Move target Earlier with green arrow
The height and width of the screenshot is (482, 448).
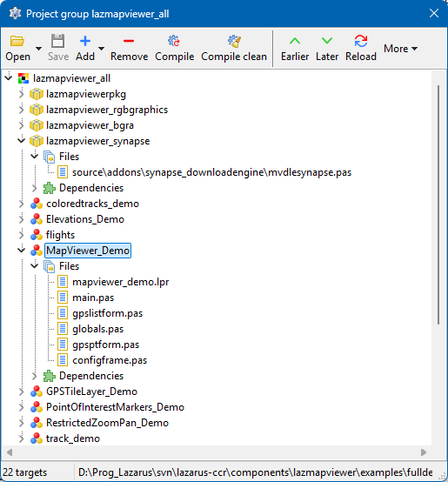pos(295,48)
